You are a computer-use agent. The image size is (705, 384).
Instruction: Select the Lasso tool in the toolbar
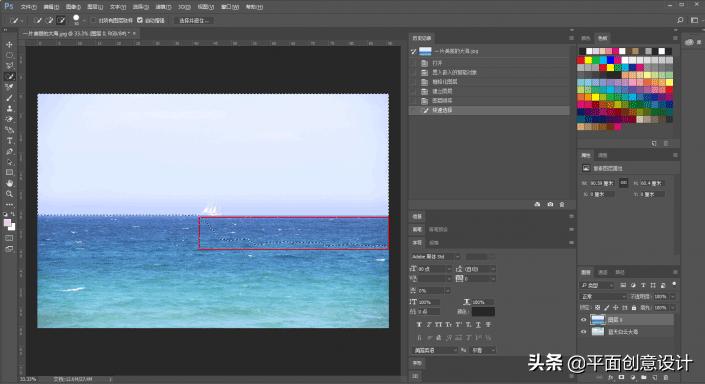click(9, 66)
